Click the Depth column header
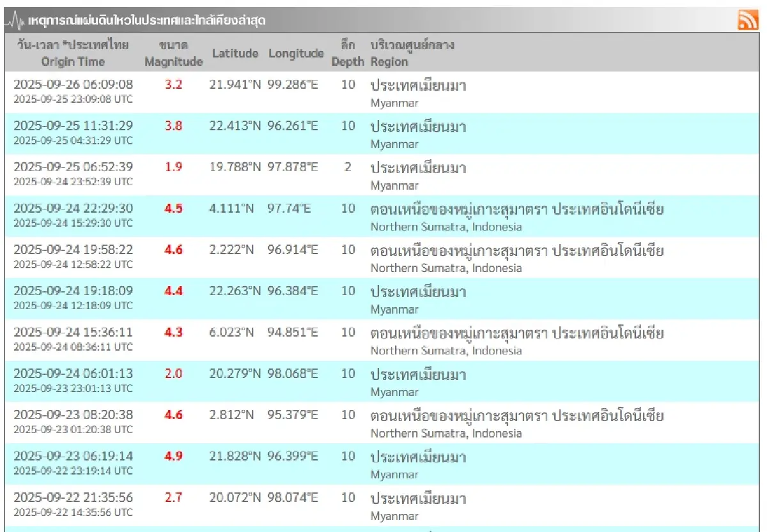The height and width of the screenshot is (532, 767). (x=348, y=54)
